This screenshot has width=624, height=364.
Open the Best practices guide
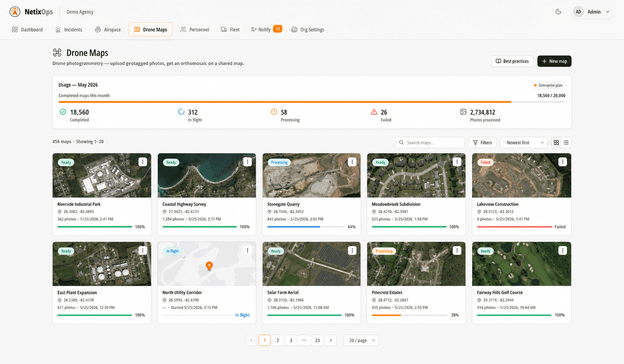pyautogui.click(x=512, y=61)
